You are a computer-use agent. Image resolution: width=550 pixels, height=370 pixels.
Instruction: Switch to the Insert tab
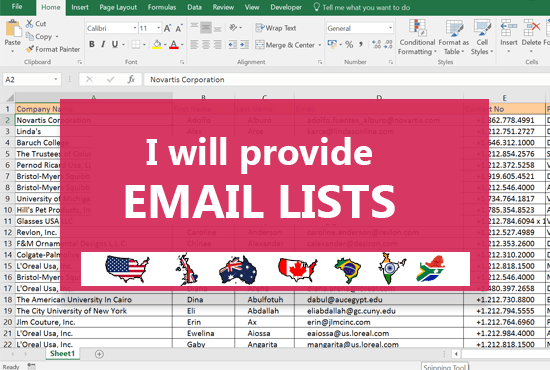click(80, 7)
